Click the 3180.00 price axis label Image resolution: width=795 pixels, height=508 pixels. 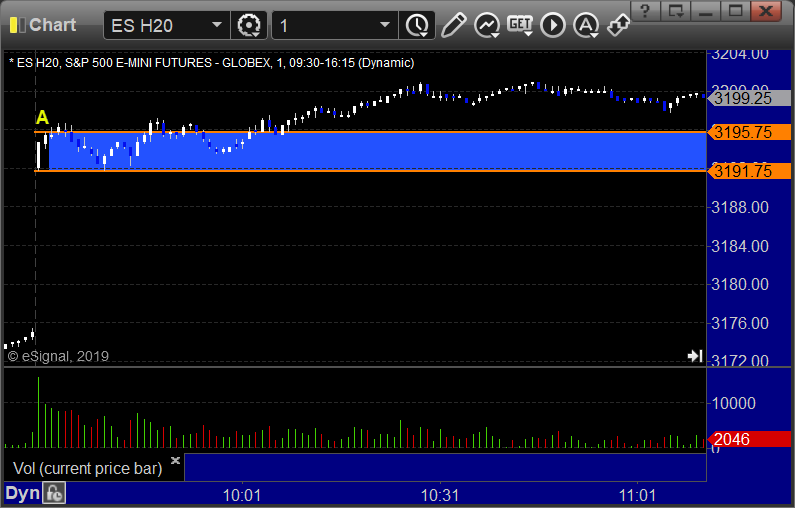coord(740,284)
